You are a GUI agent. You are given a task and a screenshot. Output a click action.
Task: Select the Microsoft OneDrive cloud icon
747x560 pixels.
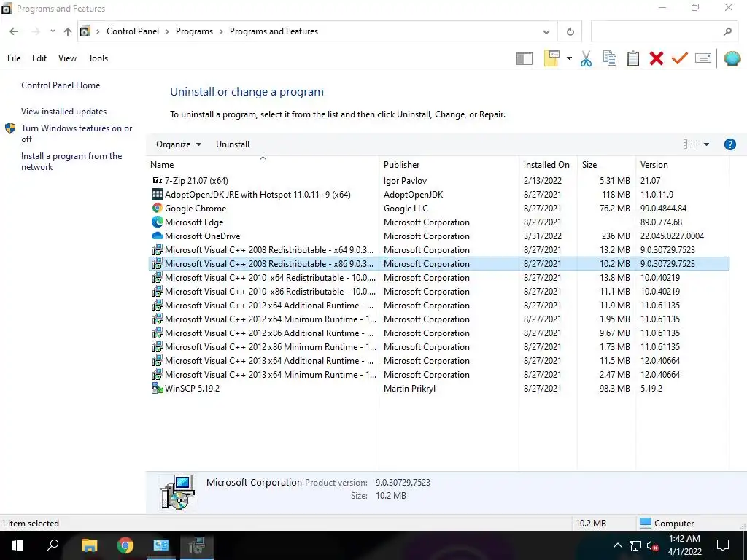158,236
